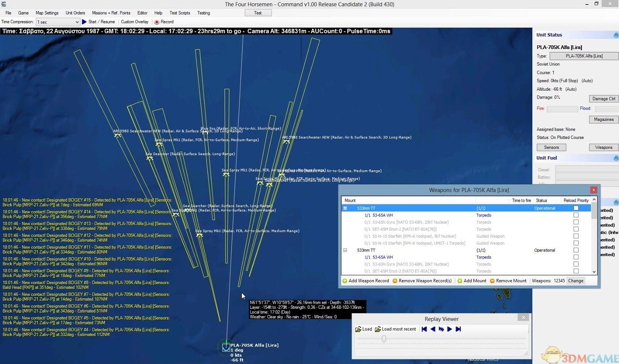Open the Map Settings menu
619x364 pixels.
click(x=47, y=13)
